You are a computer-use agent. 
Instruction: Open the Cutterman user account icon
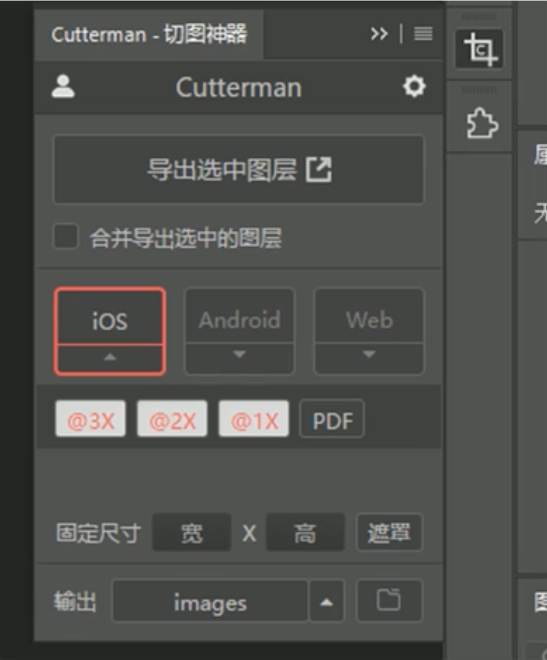pos(63,87)
